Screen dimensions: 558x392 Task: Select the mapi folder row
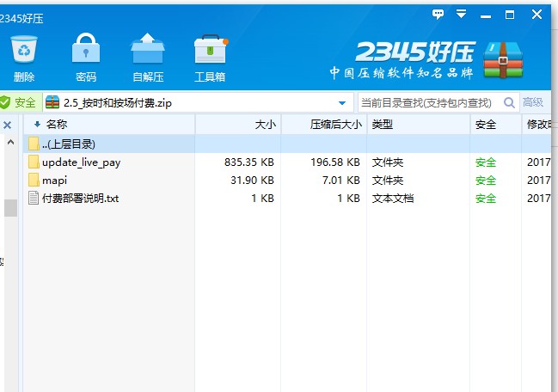287,181
